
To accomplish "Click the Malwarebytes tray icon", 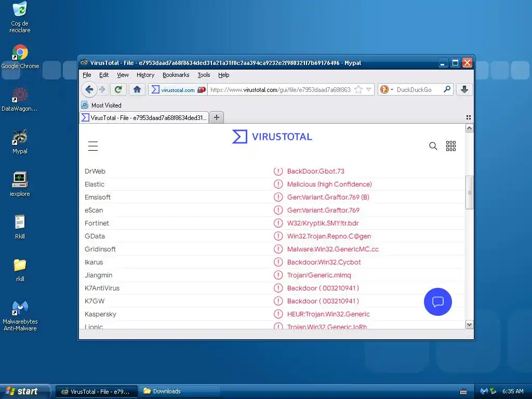I will click(x=484, y=391).
